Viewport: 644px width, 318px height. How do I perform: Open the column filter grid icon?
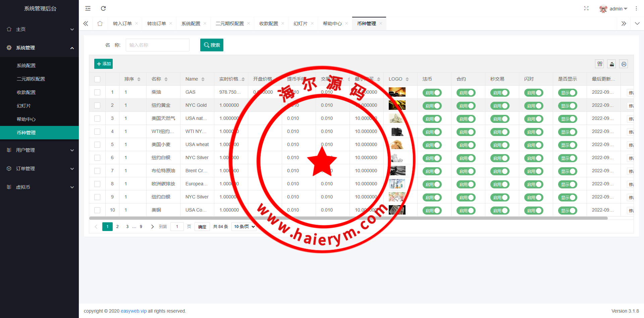click(600, 64)
